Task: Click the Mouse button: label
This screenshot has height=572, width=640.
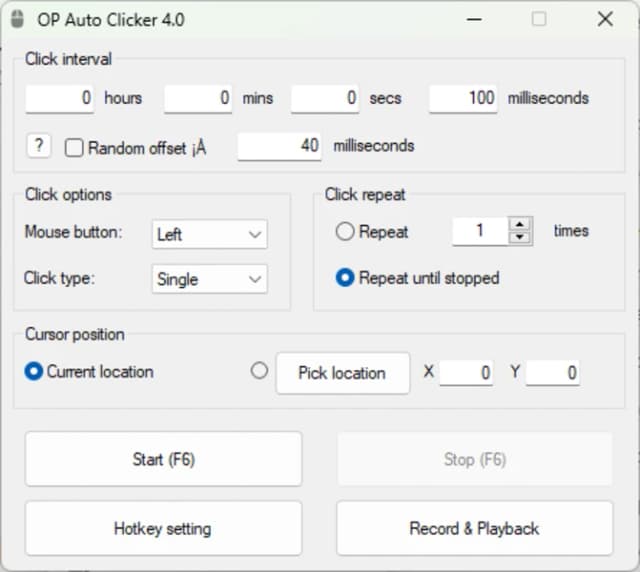Action: 73,232
